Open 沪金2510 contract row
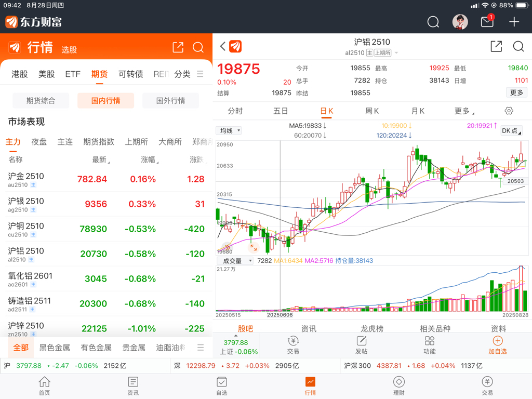 [107, 179]
